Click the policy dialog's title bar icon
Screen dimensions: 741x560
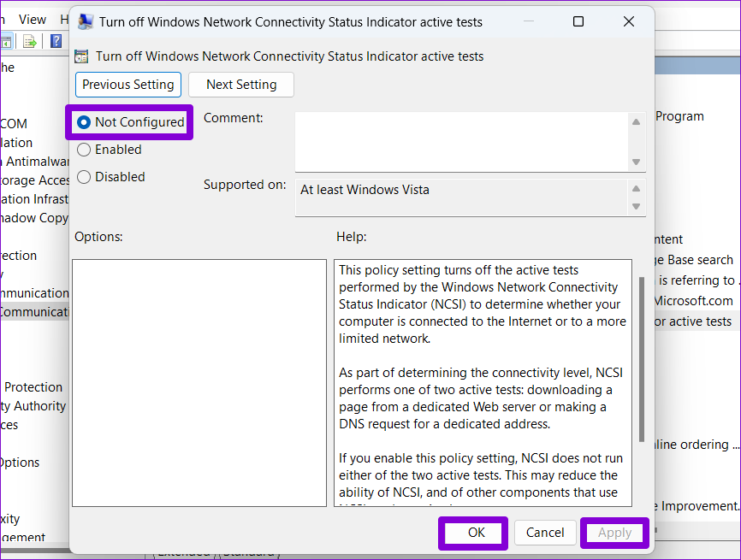point(85,21)
